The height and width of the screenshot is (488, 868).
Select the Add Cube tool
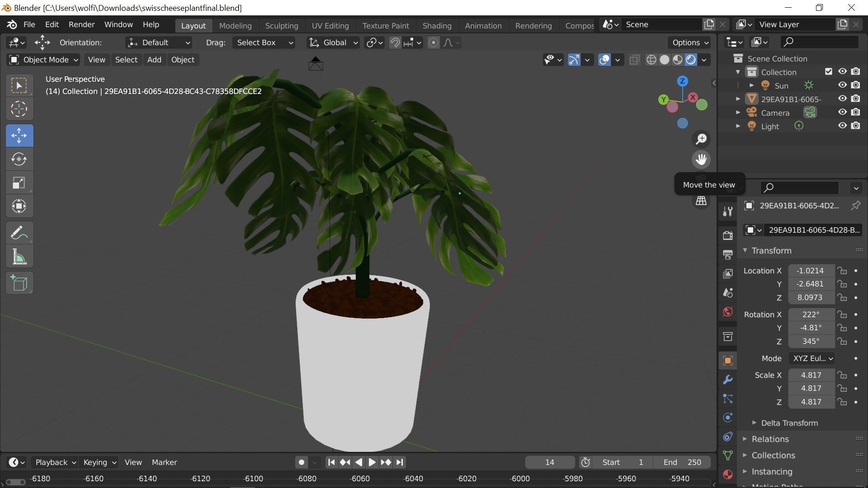[x=19, y=283]
